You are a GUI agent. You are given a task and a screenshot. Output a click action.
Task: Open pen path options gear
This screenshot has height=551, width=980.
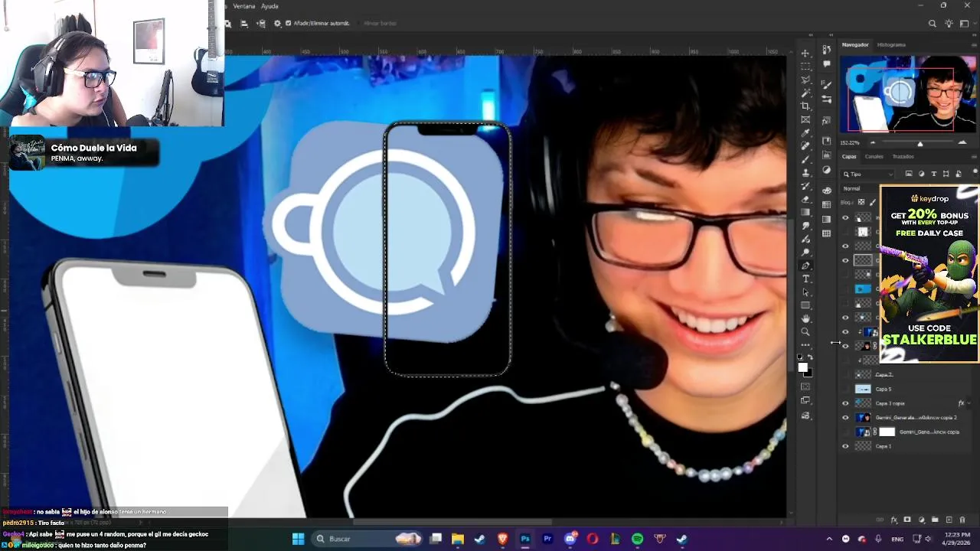pyautogui.click(x=277, y=24)
